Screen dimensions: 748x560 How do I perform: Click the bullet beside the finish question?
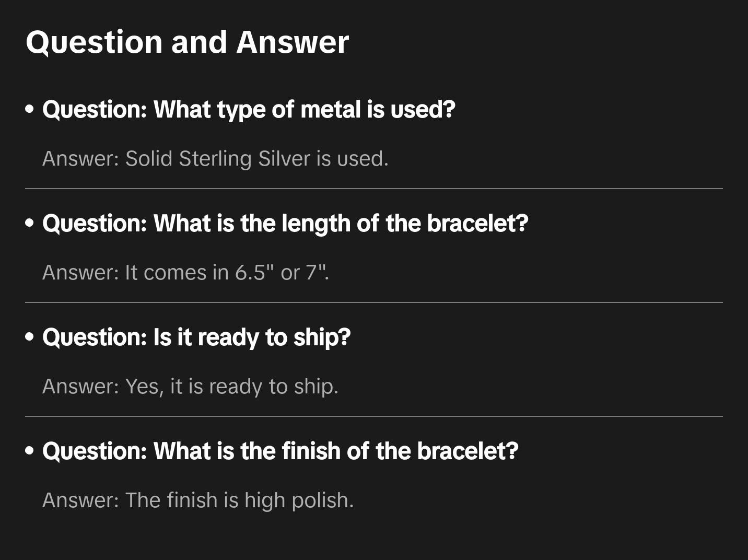pos(30,451)
